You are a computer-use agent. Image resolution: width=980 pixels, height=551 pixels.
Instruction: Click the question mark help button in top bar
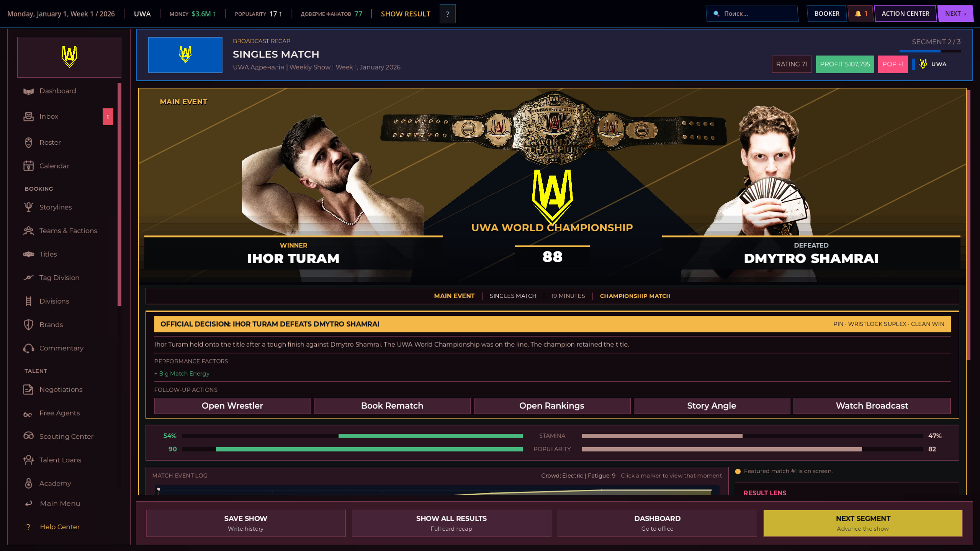click(x=447, y=14)
